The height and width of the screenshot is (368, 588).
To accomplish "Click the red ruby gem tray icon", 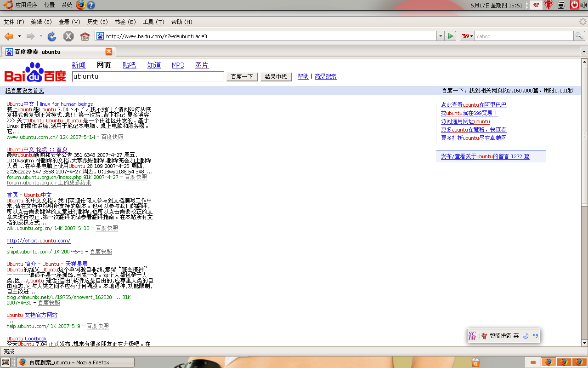I will pos(548,5).
